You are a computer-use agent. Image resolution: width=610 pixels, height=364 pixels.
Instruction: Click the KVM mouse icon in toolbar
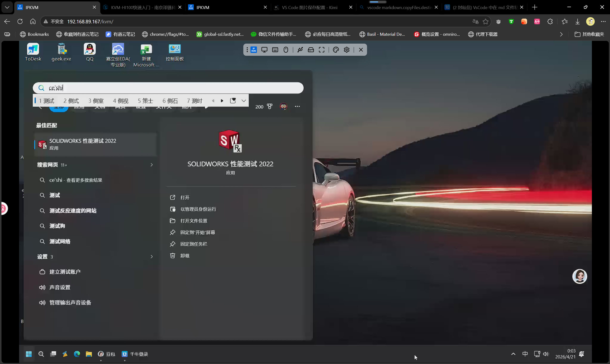tap(286, 50)
